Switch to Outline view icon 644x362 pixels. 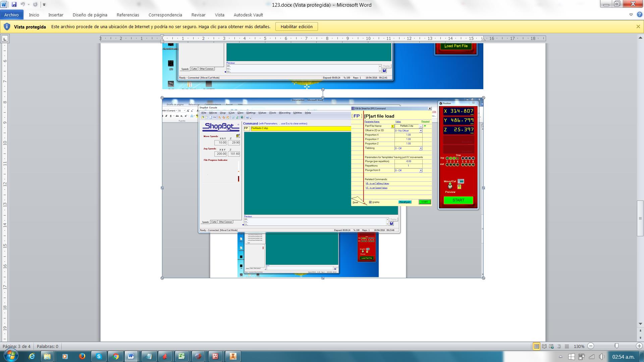(559, 346)
